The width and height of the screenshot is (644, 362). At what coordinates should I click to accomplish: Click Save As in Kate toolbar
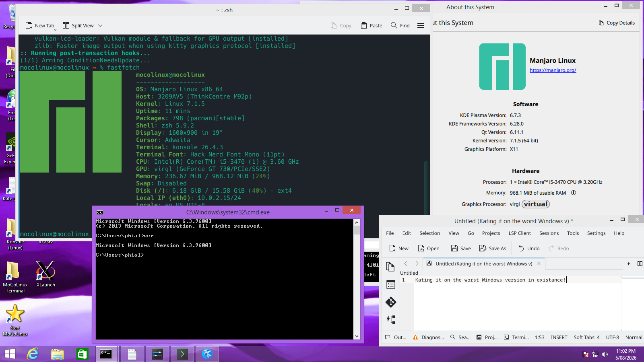(493, 249)
